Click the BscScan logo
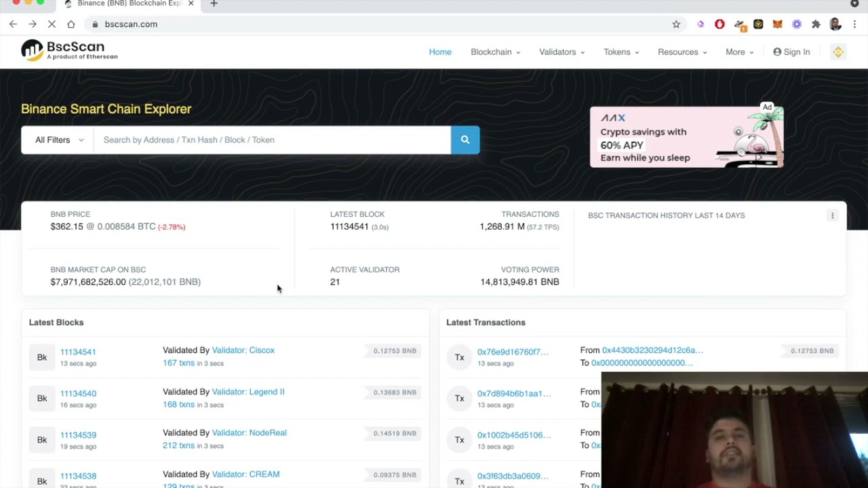This screenshot has width=868, height=488. 69,50
